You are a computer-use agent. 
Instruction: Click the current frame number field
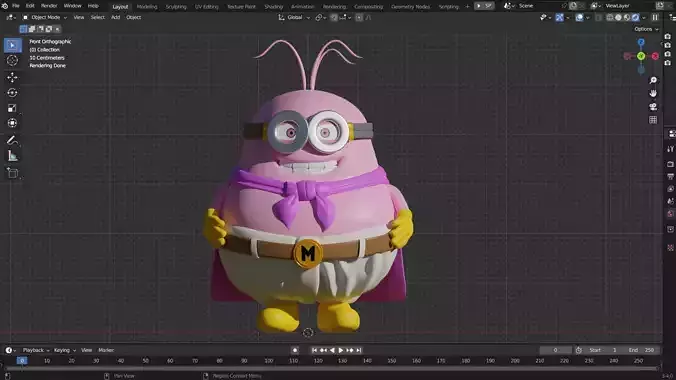point(555,350)
